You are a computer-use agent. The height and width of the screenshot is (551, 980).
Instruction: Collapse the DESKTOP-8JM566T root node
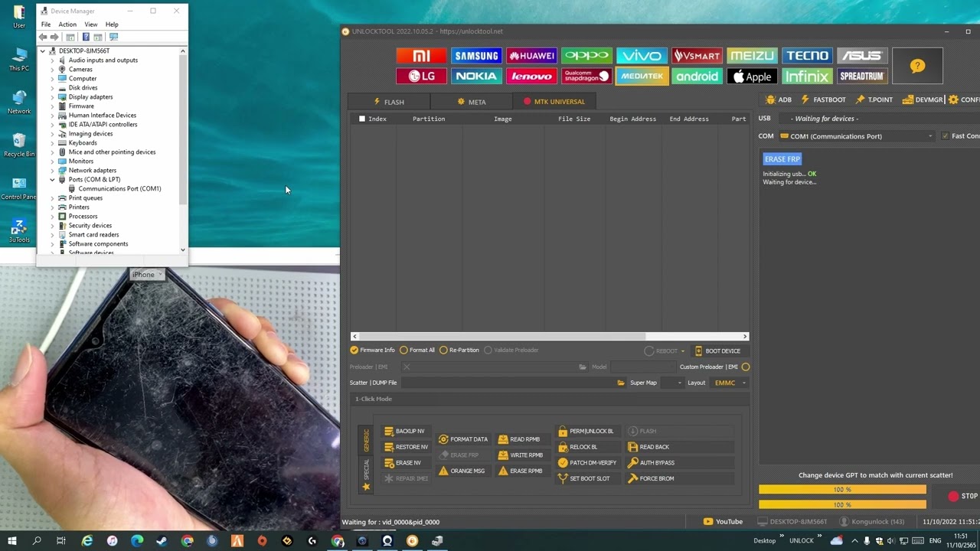[x=43, y=51]
